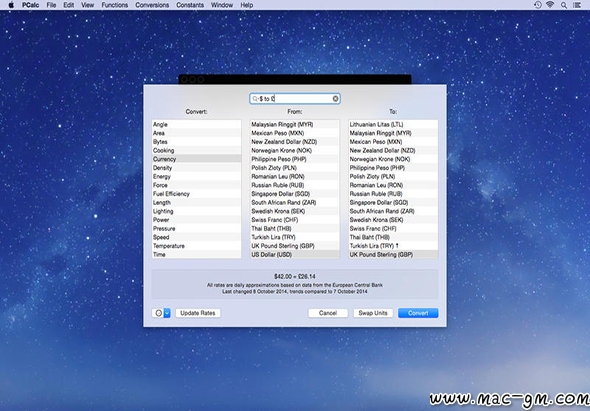Click the Update Rates button
Image resolution: width=590 pixels, height=411 pixels.
pos(198,313)
